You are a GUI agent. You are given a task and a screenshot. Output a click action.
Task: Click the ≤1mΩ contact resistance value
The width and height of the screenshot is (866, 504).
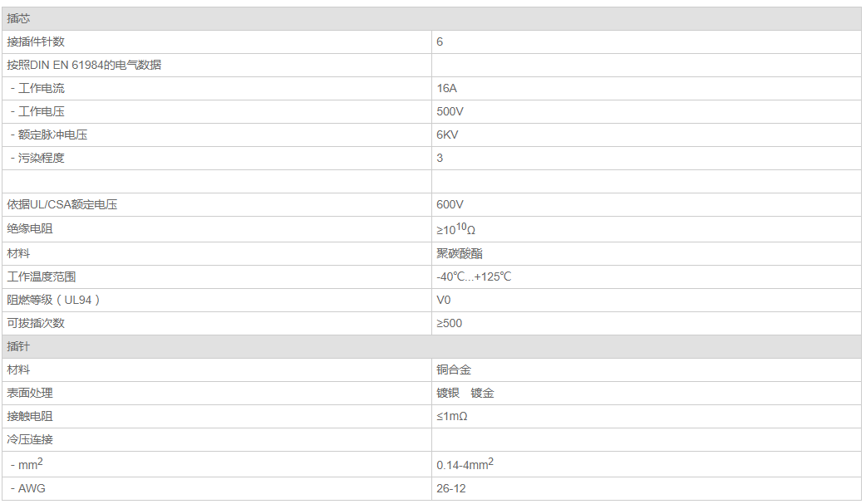[x=451, y=416]
